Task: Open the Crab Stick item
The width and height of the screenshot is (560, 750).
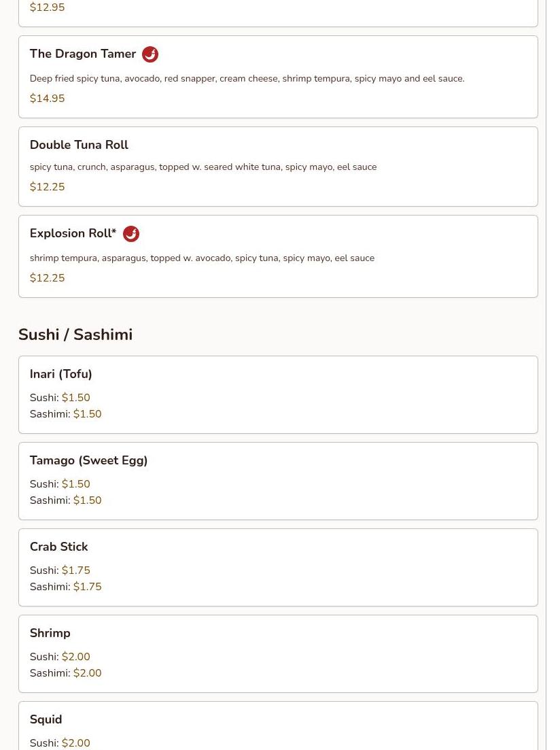Action: pyautogui.click(x=58, y=547)
